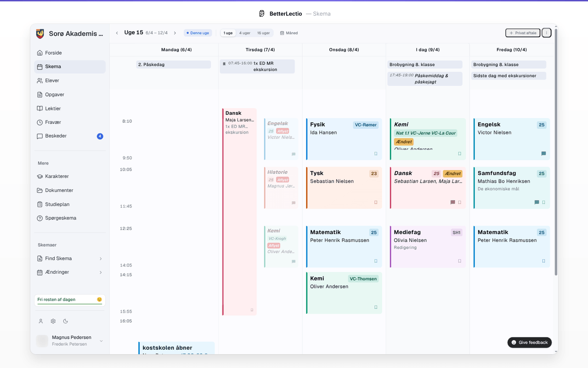
Task: Open the Magnus Pedersen account switcher
Action: pos(70,340)
